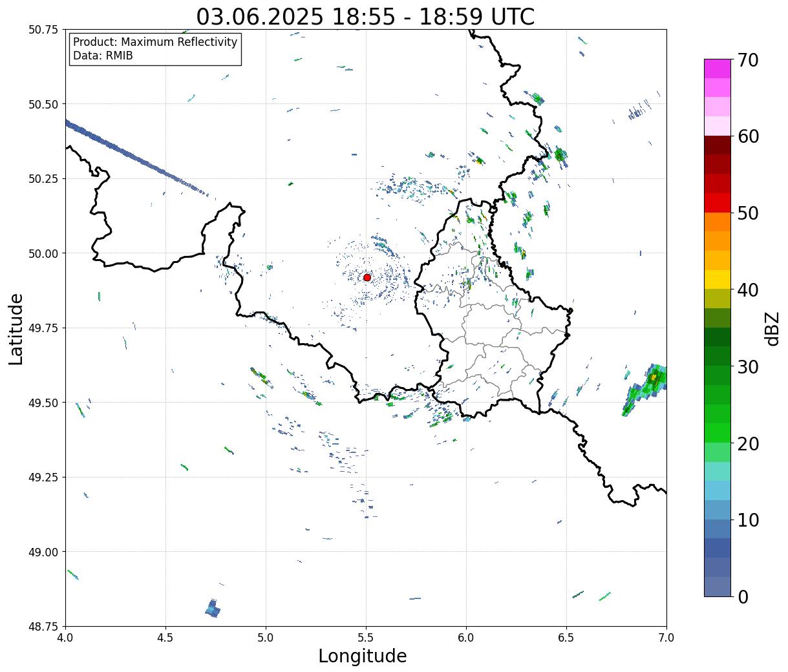Click the plot title date and time text
This screenshot has height=672, width=788.
click(x=365, y=17)
